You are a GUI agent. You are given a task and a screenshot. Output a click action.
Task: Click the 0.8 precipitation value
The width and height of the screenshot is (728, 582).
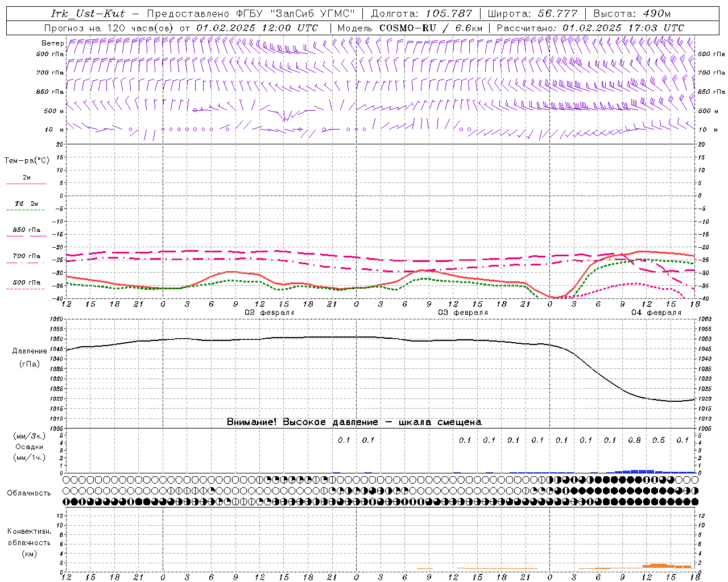coord(634,440)
